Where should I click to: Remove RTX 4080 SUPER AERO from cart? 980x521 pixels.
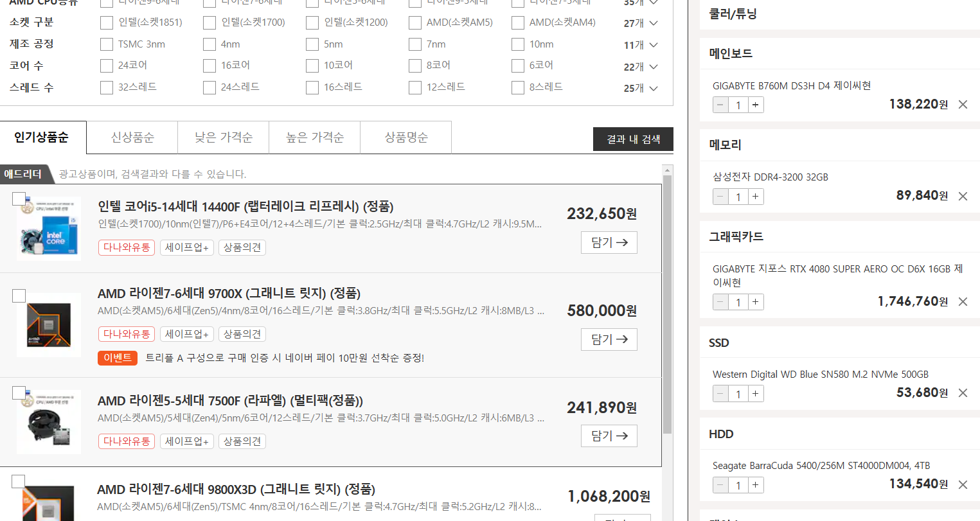coord(963,302)
